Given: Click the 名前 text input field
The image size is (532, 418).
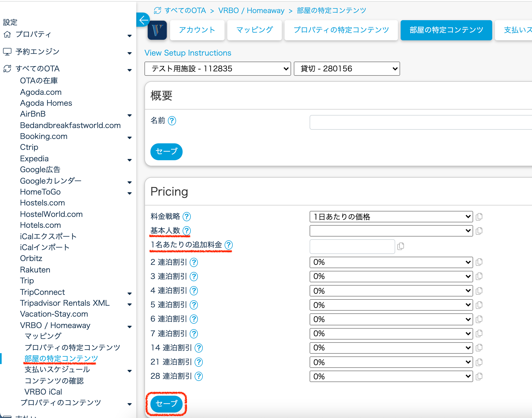Looking at the screenshot, I should point(420,122).
